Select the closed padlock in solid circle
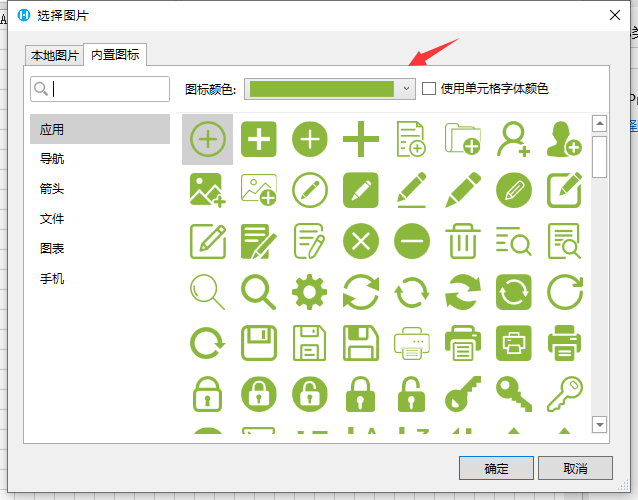 (259, 394)
